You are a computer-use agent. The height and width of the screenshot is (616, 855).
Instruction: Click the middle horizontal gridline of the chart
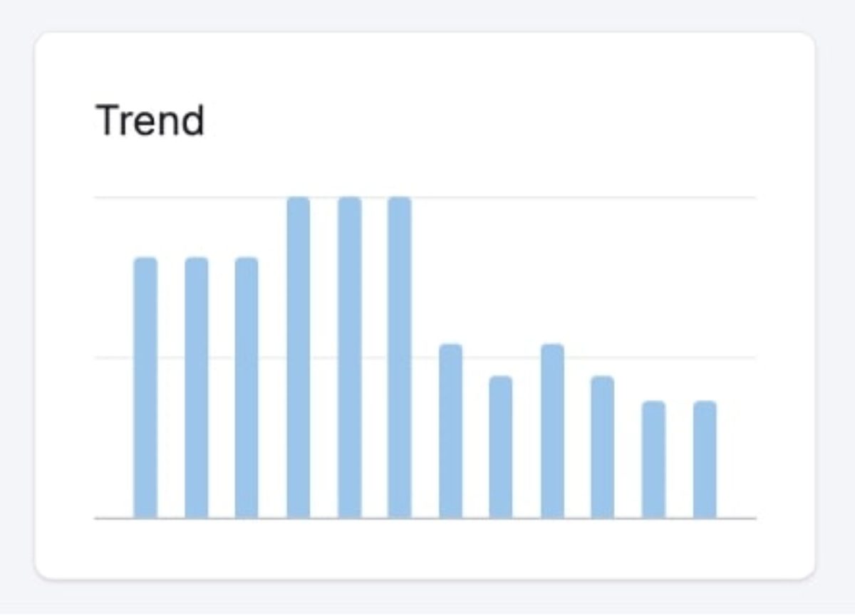tap(734, 357)
